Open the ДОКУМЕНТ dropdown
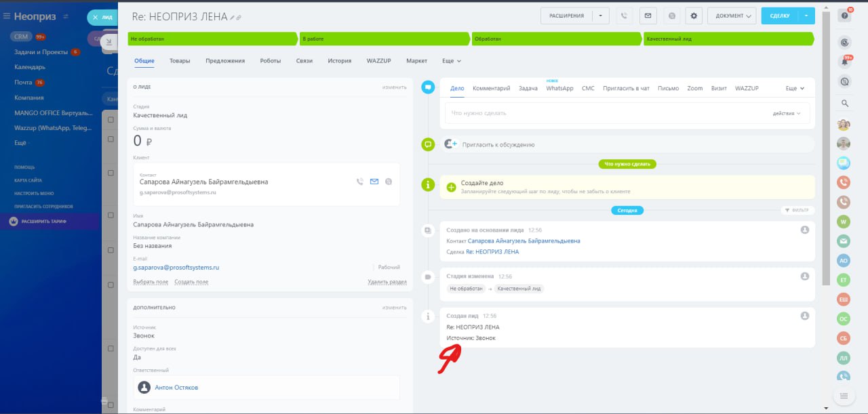 (732, 16)
